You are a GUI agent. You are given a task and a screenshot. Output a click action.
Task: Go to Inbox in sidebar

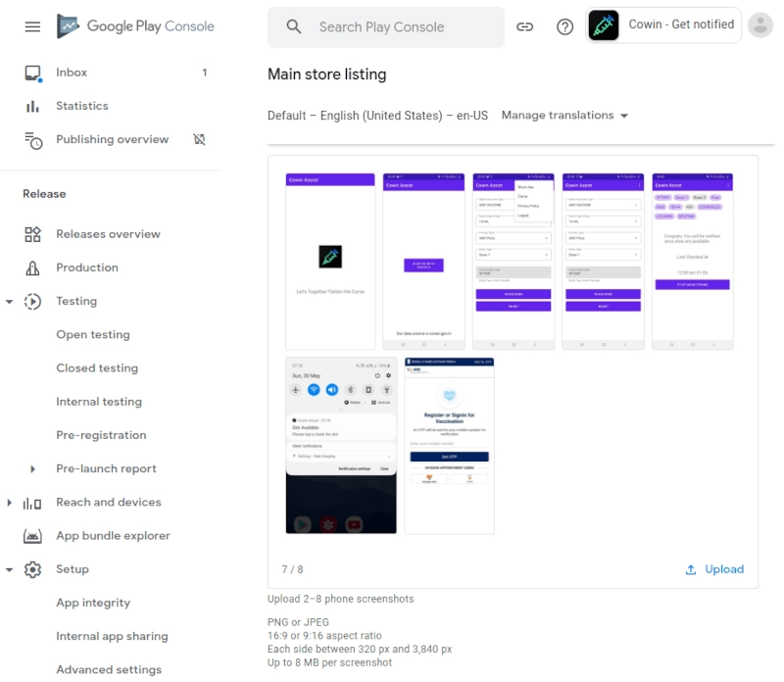(x=72, y=73)
